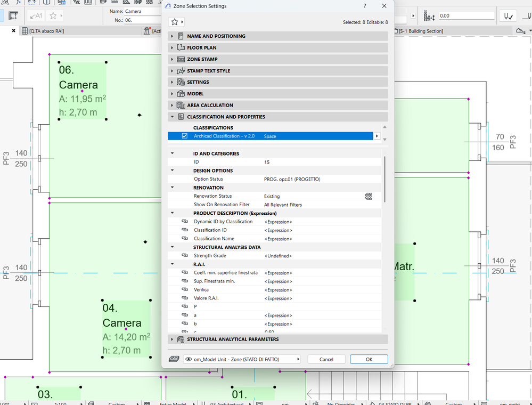Toggle visibility eye for om_Model Unit layer
Viewport: 532px width, 405px height.
pyautogui.click(x=189, y=359)
